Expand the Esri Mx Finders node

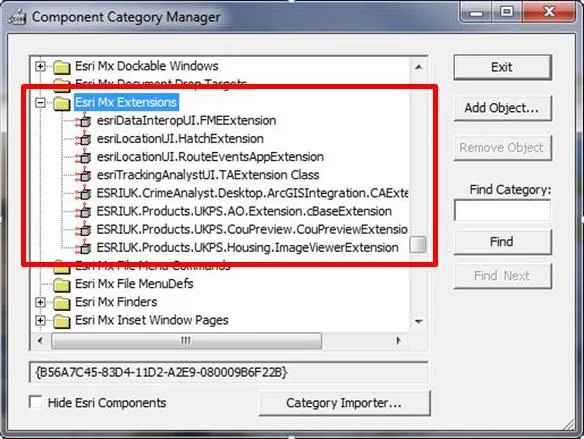pos(40,302)
